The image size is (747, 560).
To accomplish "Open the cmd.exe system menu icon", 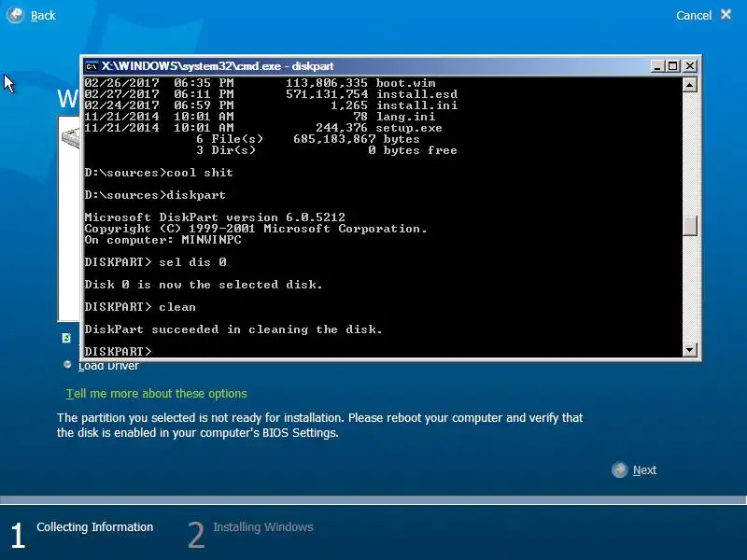I will pos(92,66).
